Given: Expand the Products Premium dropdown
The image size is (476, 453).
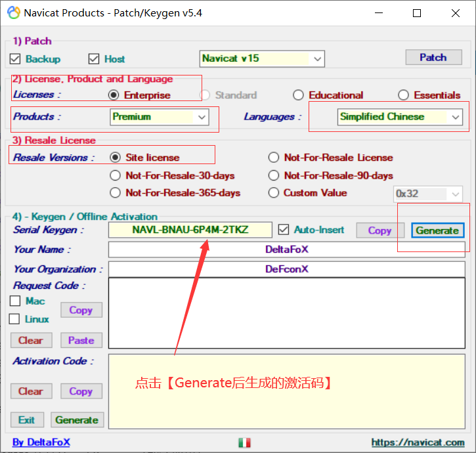Looking at the screenshot, I should [160, 117].
